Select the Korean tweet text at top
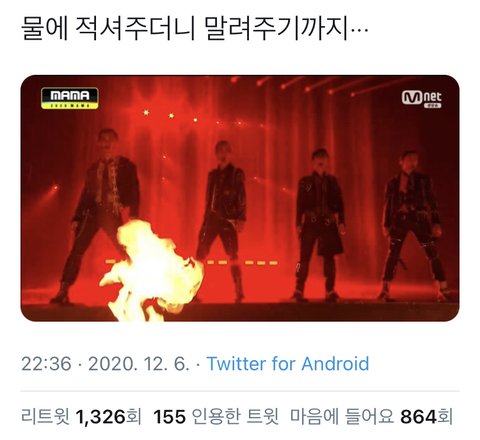480x440 pixels. tap(195, 29)
